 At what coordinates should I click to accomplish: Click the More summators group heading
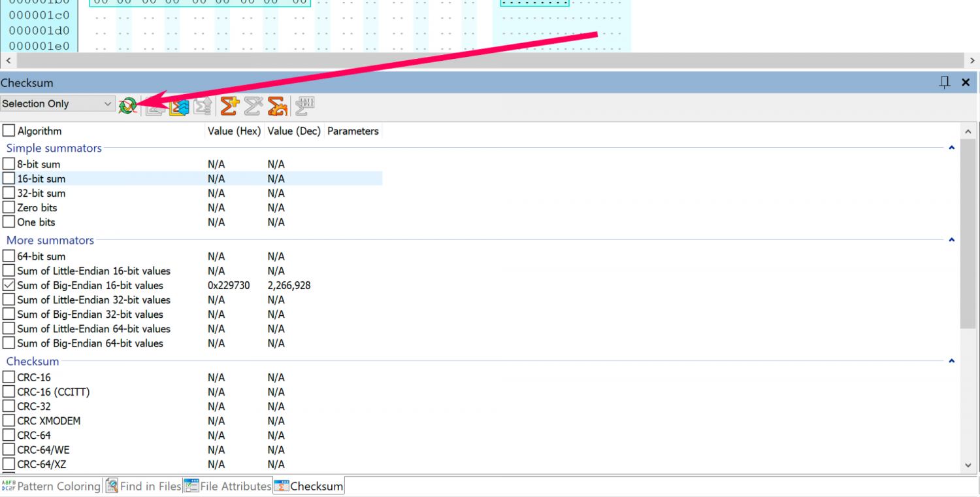(x=50, y=240)
